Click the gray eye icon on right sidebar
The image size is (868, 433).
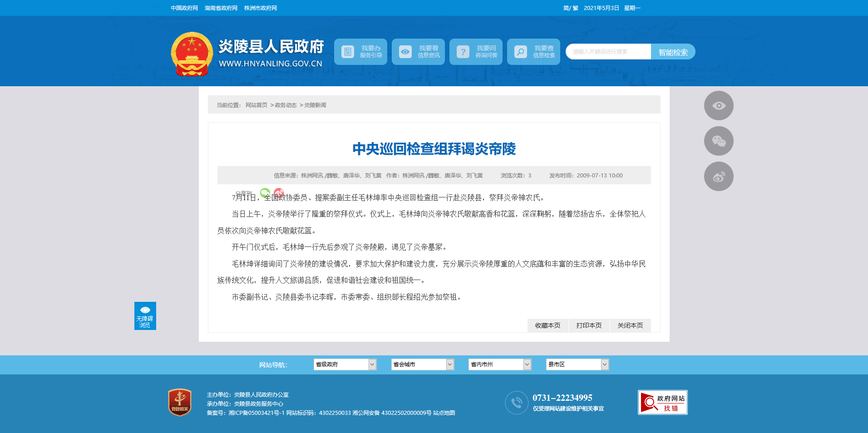[718, 106]
